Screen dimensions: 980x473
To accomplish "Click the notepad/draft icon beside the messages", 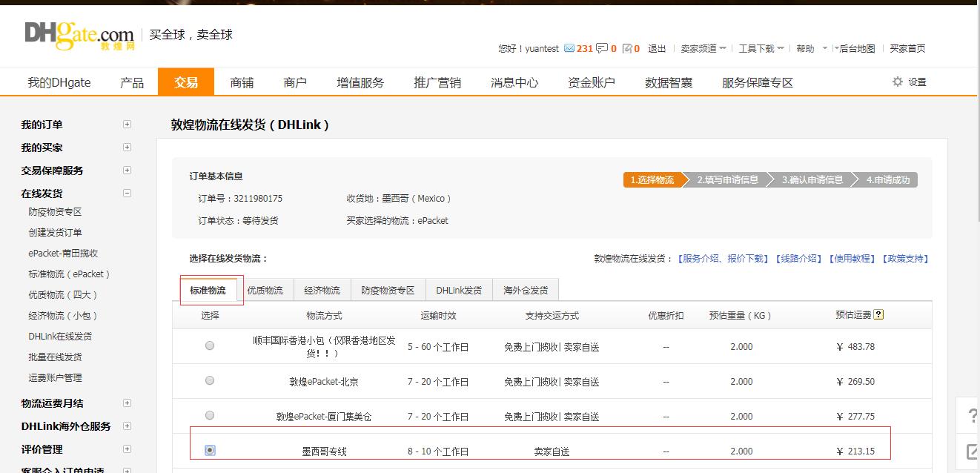I will pyautogui.click(x=628, y=48).
